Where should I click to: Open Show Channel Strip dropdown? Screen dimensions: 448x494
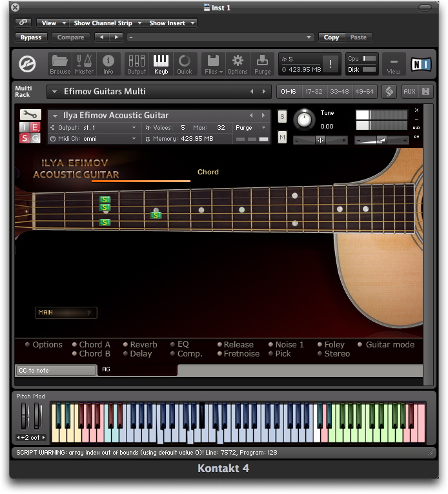106,23
